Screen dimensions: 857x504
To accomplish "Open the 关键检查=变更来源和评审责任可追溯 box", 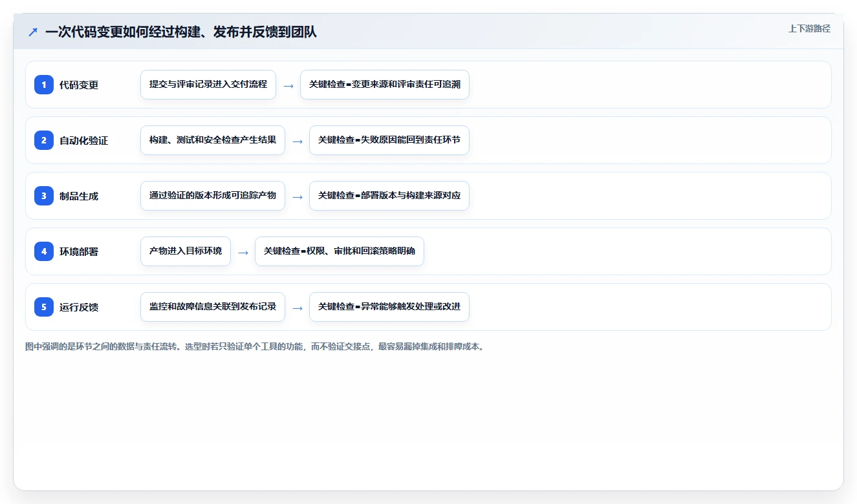I will pyautogui.click(x=385, y=85).
